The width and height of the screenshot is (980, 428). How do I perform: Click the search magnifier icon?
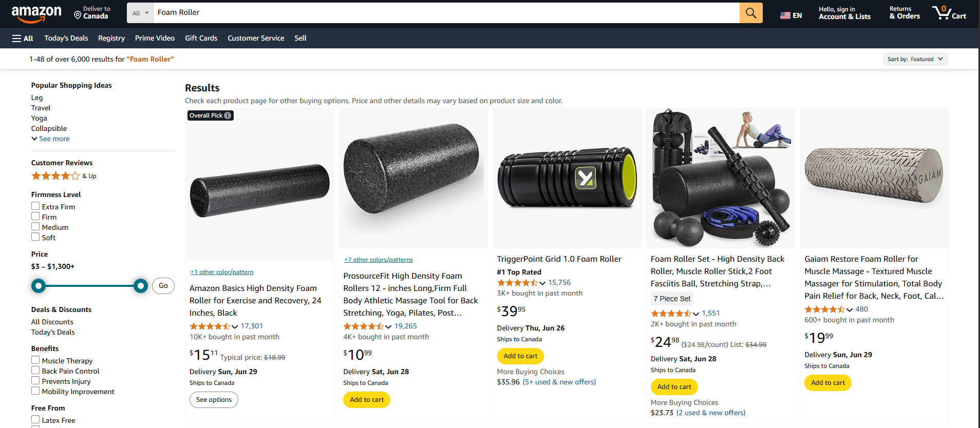coord(750,12)
